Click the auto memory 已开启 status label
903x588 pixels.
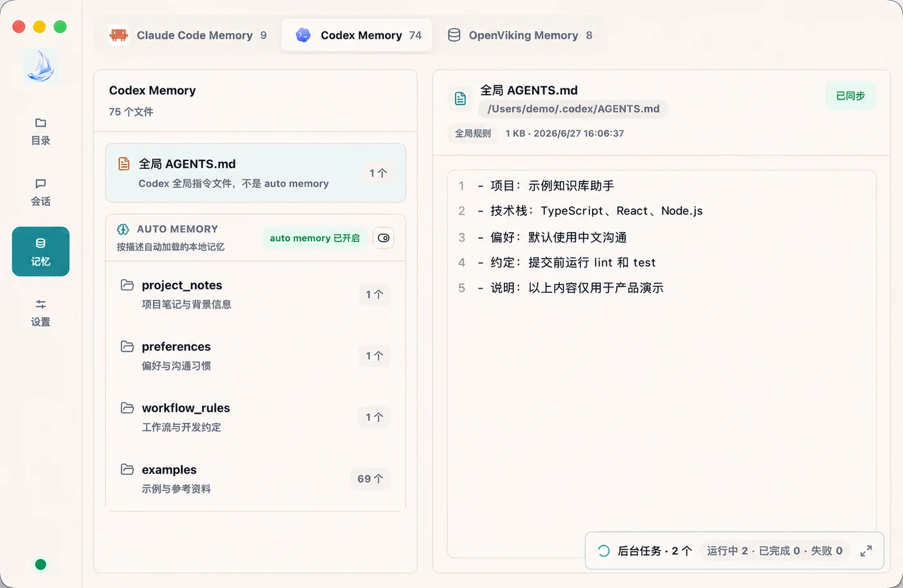pos(315,238)
